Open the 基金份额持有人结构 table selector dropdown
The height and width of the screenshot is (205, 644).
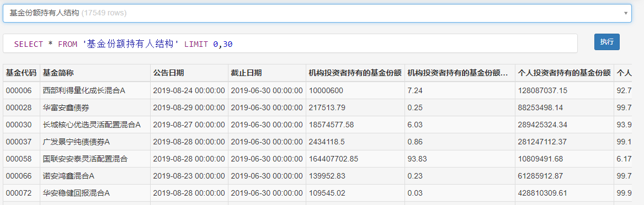(317, 13)
